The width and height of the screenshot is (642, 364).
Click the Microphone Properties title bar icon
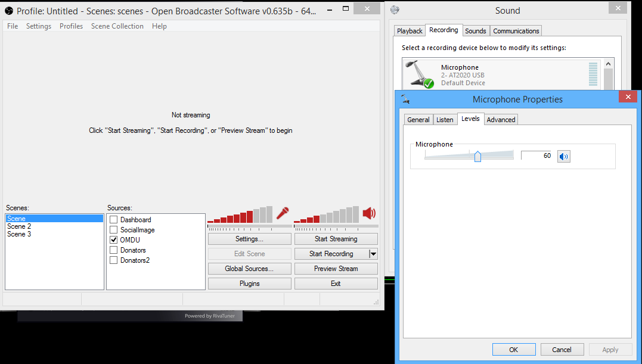[405, 98]
